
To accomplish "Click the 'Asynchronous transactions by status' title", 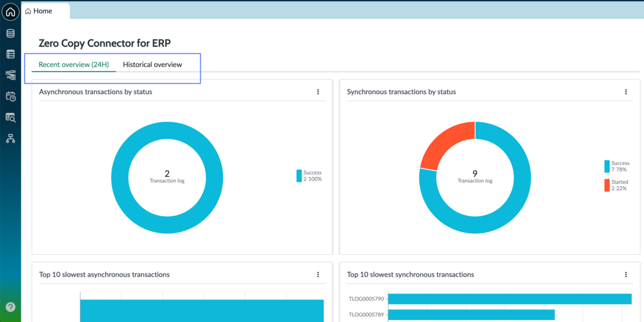I will click(96, 92).
